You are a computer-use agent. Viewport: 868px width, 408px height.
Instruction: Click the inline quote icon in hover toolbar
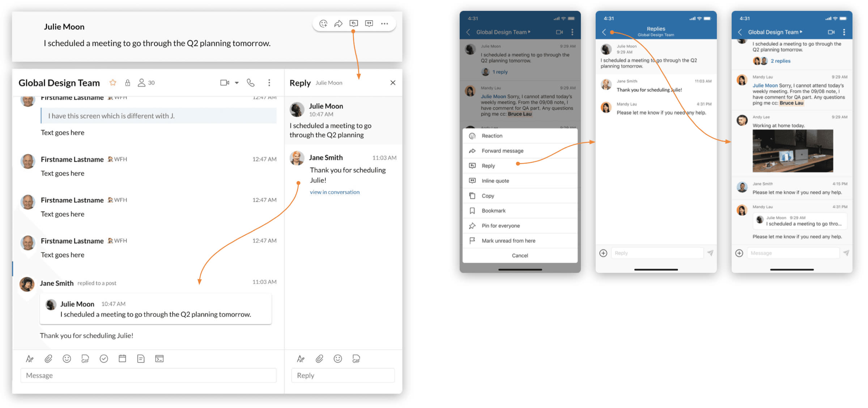pos(369,23)
